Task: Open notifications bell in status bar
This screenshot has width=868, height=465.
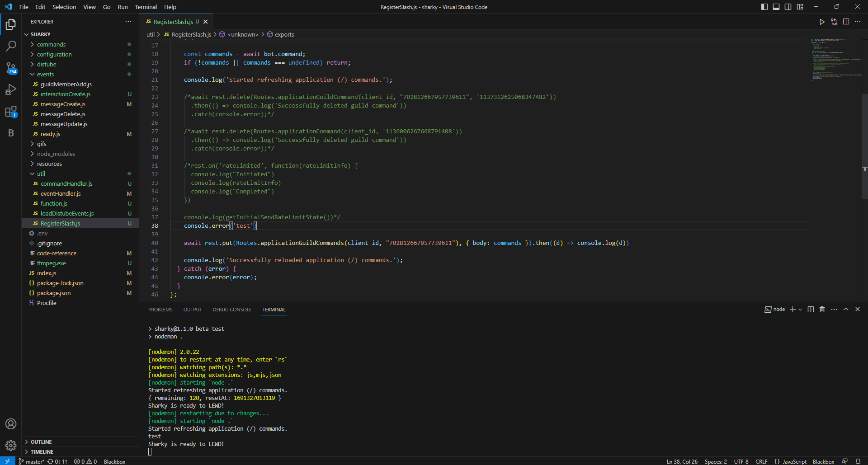Action: (x=858, y=461)
